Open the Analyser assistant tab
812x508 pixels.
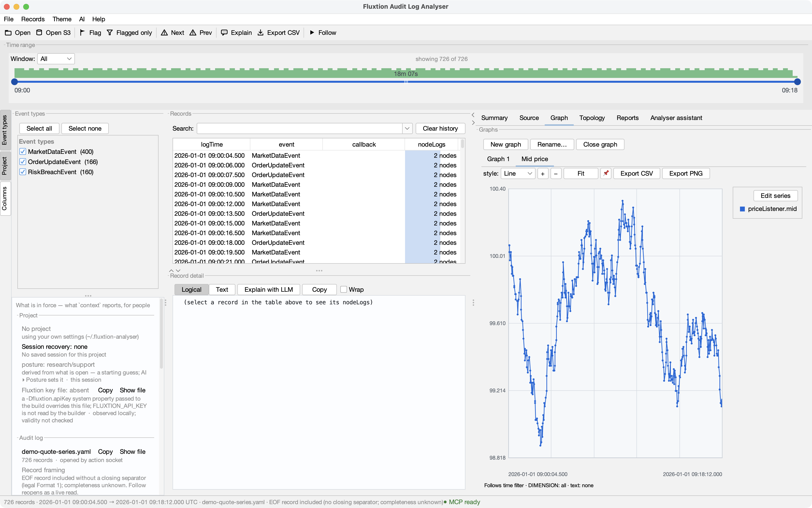[x=676, y=118]
